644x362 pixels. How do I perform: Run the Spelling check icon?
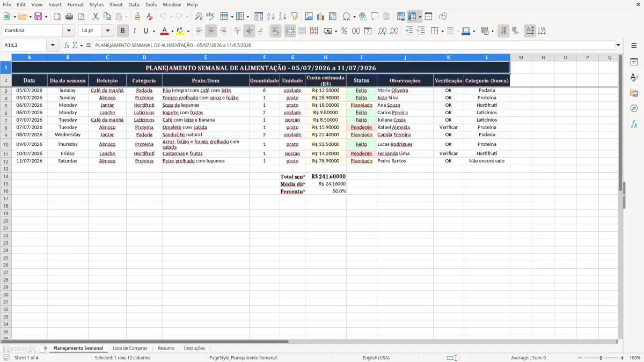pos(210,17)
